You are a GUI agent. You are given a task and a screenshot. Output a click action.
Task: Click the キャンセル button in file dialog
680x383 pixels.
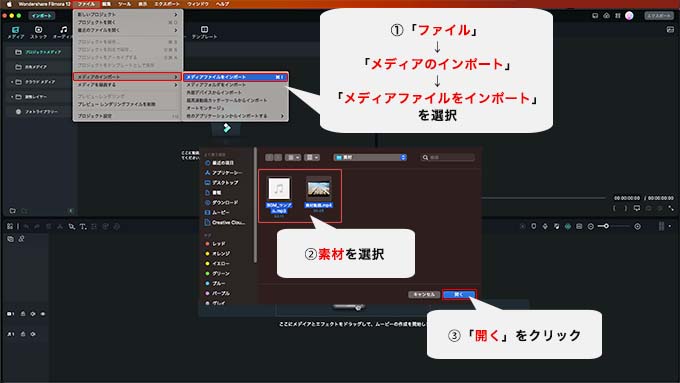pyautogui.click(x=424, y=294)
